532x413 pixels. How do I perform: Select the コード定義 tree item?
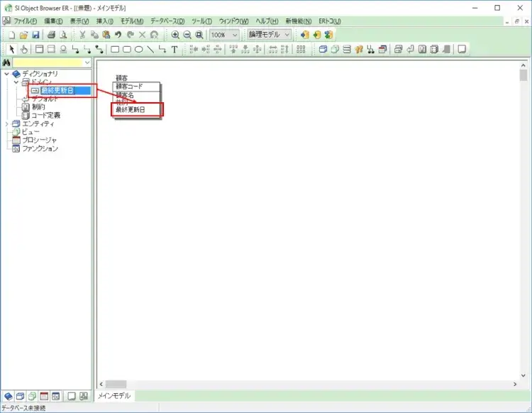click(45, 115)
